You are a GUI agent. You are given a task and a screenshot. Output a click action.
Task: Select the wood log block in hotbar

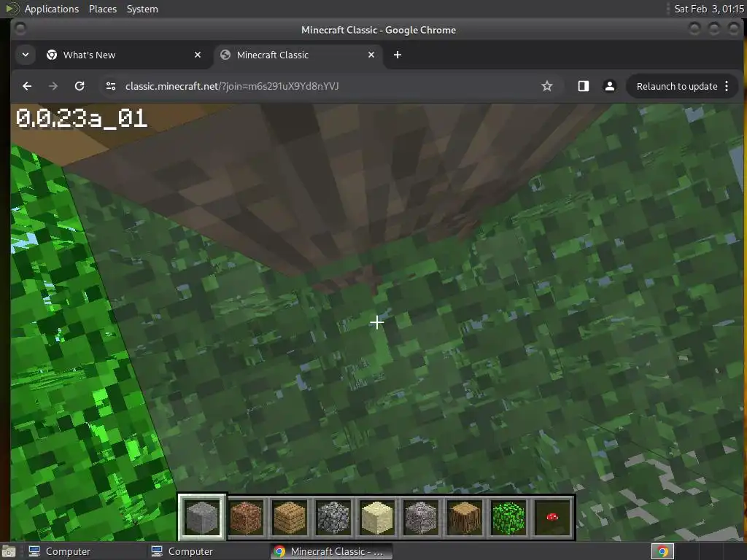coord(465,517)
